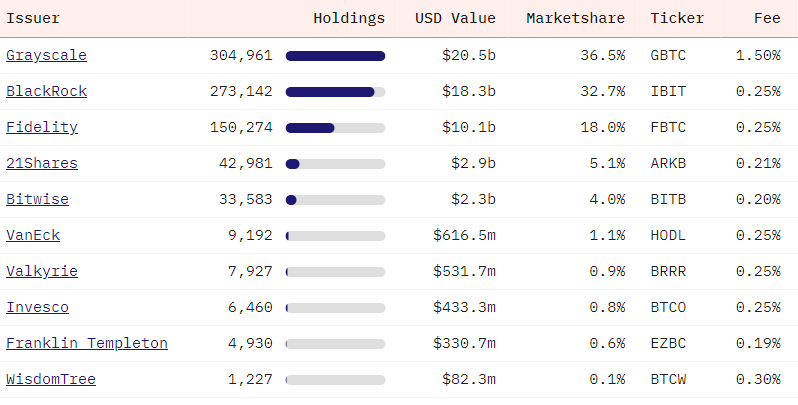Image resolution: width=798 pixels, height=405 pixels.
Task: Open the Grayscale issuer link
Action: pyautogui.click(x=46, y=55)
